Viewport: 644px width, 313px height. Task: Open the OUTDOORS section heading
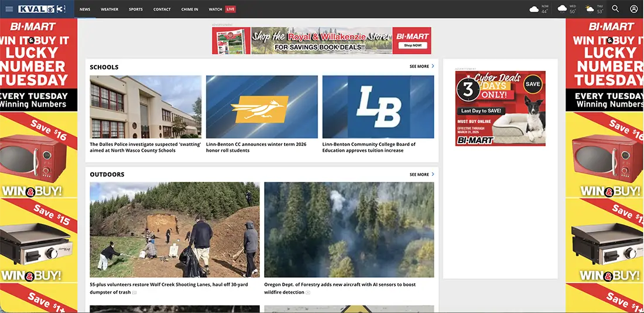(x=107, y=175)
